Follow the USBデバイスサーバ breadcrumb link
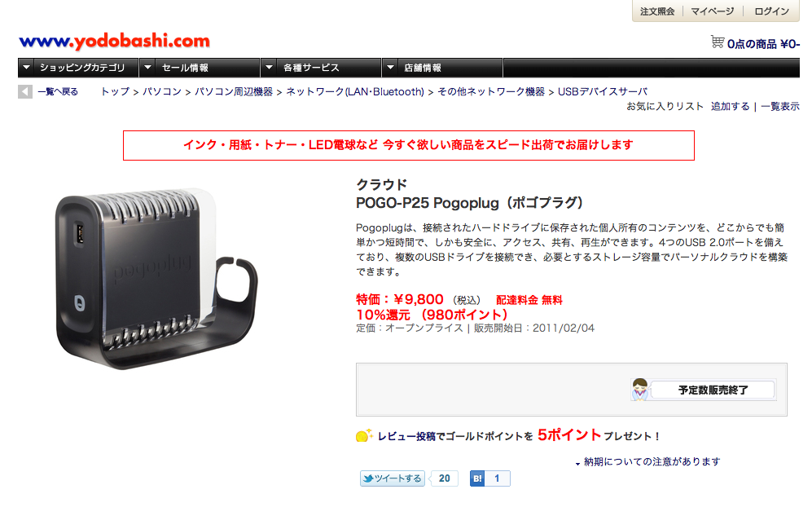Image resolution: width=812 pixels, height=507 pixels. click(x=602, y=92)
